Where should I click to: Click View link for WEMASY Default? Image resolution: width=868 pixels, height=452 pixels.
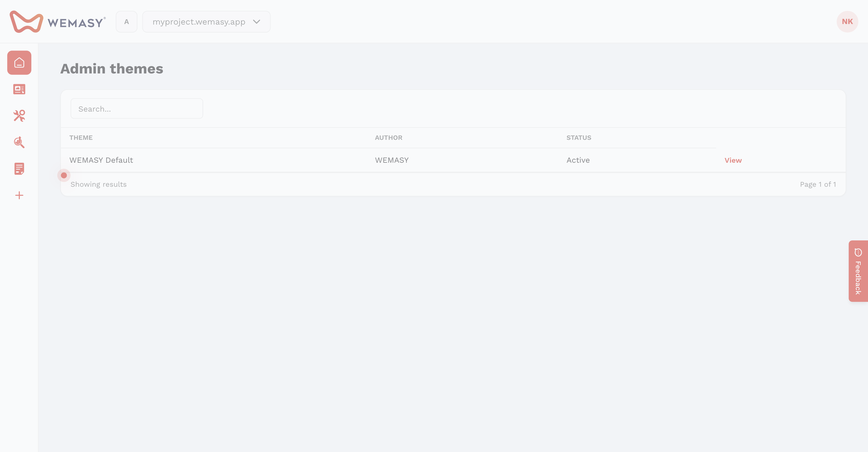[x=733, y=160]
